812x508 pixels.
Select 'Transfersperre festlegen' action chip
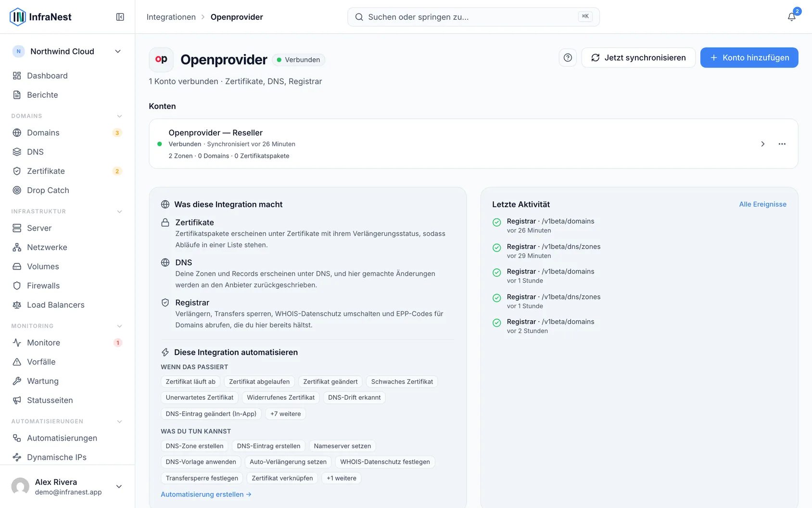coord(202,478)
